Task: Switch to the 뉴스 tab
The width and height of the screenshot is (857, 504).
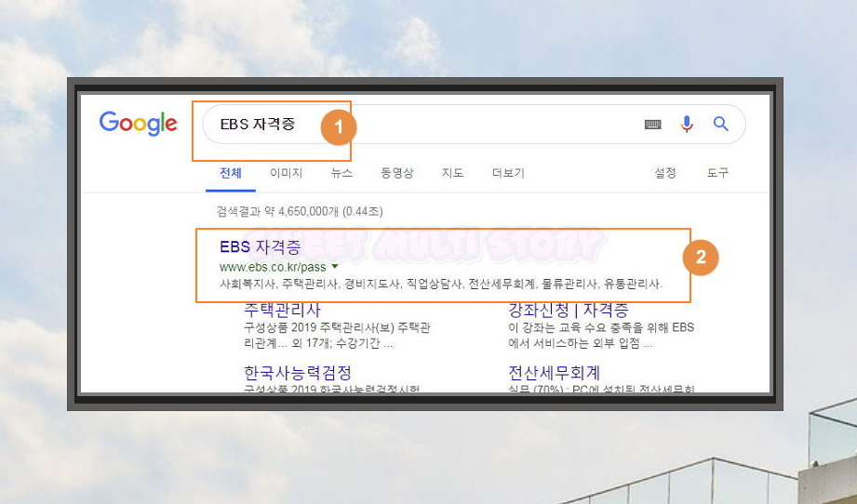Action: pos(341,173)
